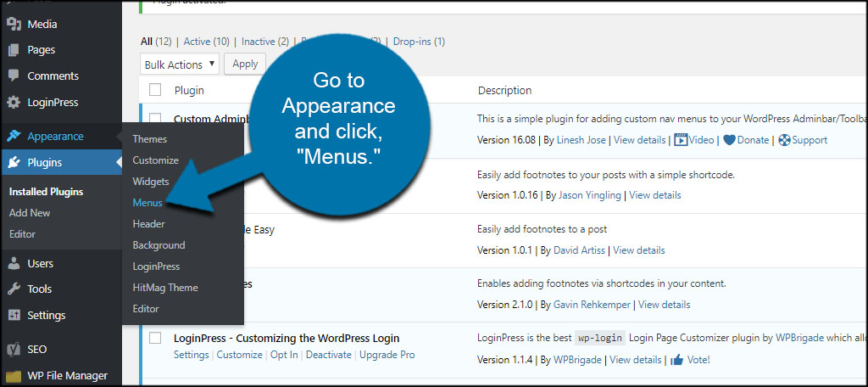Deactivate the LoginPress plugin
The height and width of the screenshot is (387, 868).
tap(329, 355)
